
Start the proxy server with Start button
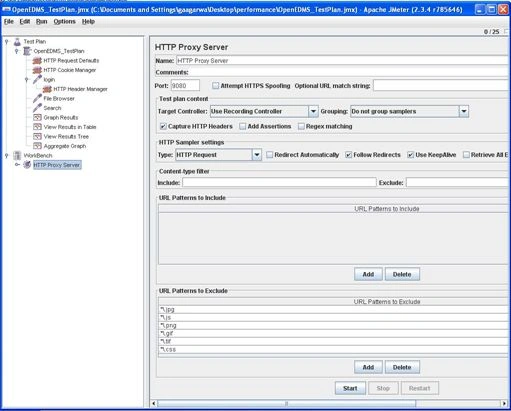(x=350, y=388)
